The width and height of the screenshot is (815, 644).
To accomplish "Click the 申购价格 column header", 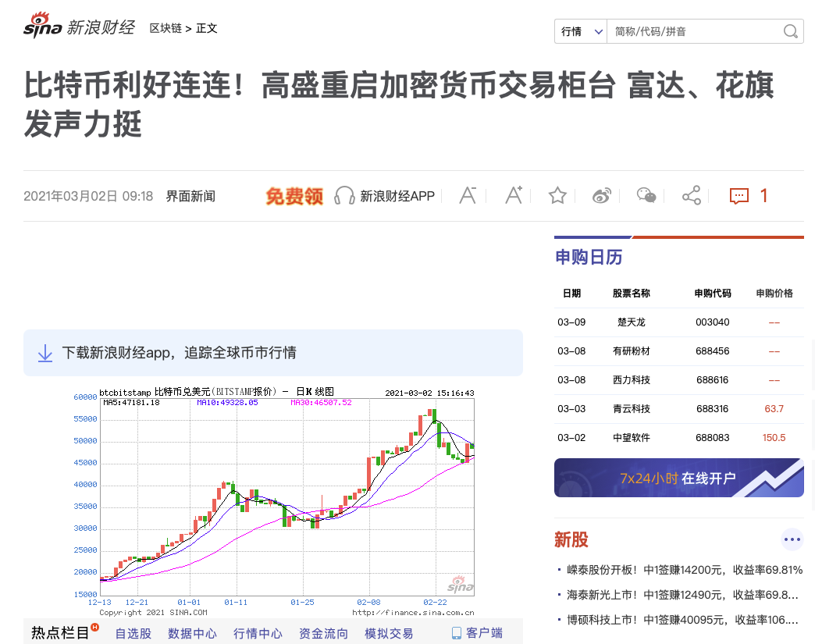I will point(774,294).
